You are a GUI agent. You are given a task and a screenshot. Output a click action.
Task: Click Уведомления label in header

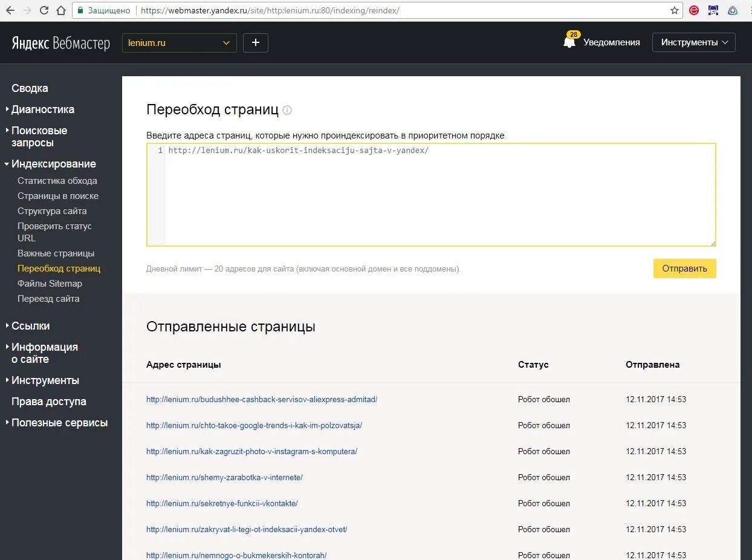[x=611, y=42]
